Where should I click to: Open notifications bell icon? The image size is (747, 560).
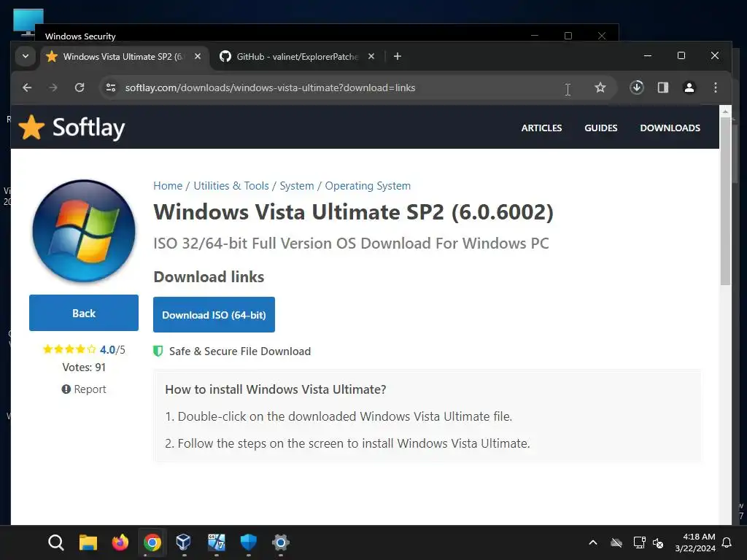(x=727, y=542)
